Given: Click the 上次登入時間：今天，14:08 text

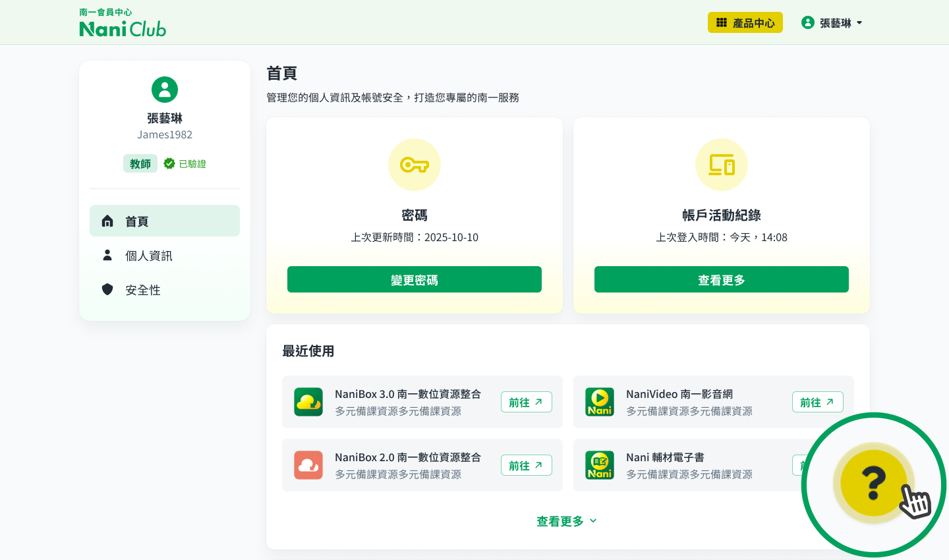Looking at the screenshot, I should point(722,237).
